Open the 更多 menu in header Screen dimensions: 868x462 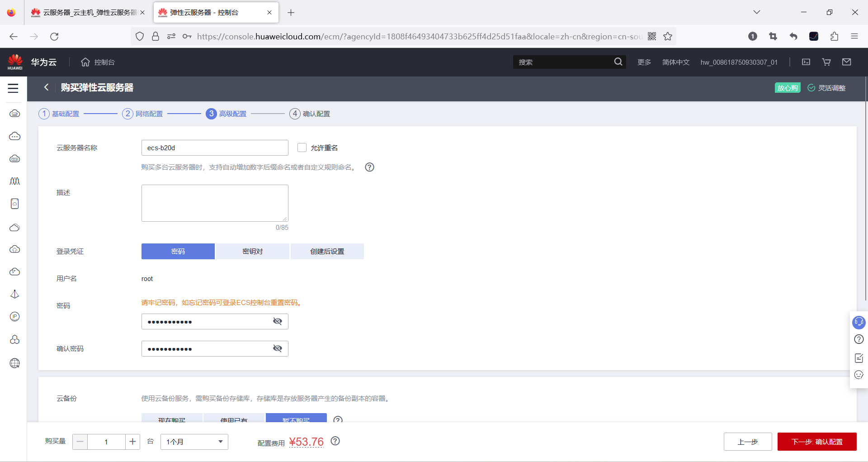(x=644, y=62)
